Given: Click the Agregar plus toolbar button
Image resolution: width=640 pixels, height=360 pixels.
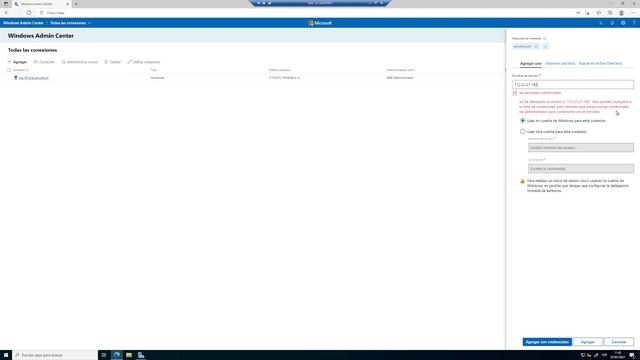Looking at the screenshot, I should [17, 62].
